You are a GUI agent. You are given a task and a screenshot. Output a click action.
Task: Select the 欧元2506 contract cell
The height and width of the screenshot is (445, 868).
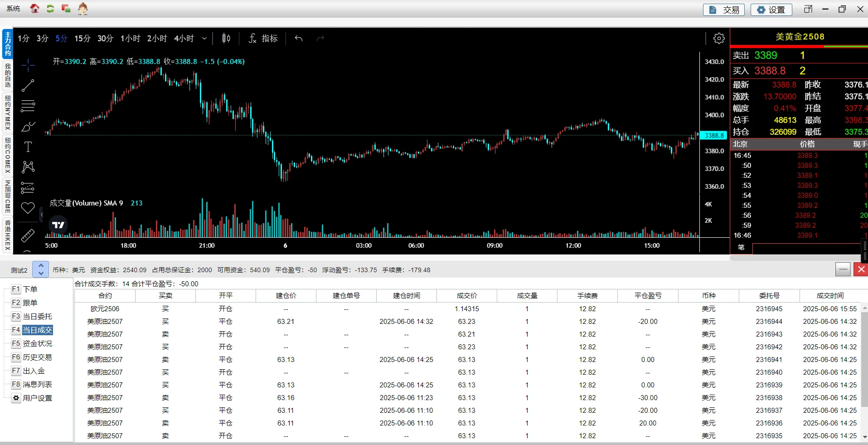(x=105, y=309)
